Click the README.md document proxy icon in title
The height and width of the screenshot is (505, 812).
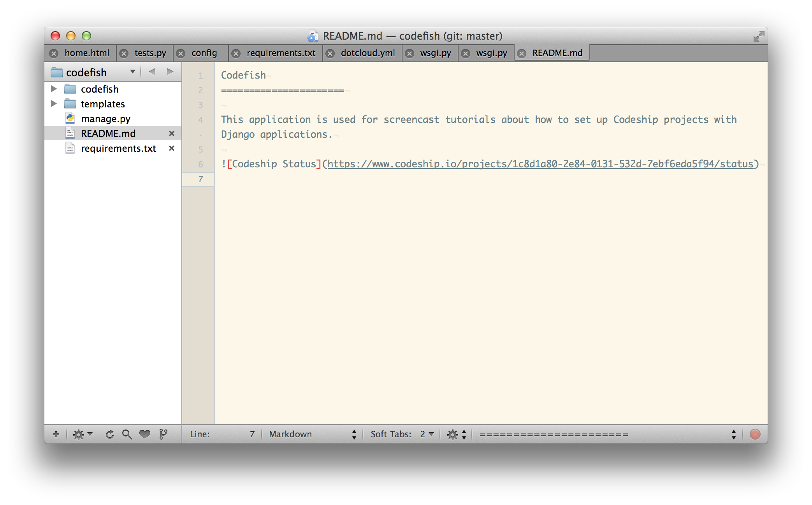pos(313,36)
